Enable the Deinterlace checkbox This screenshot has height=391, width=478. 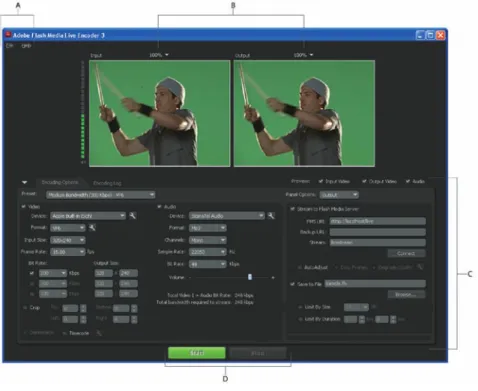coord(25,333)
